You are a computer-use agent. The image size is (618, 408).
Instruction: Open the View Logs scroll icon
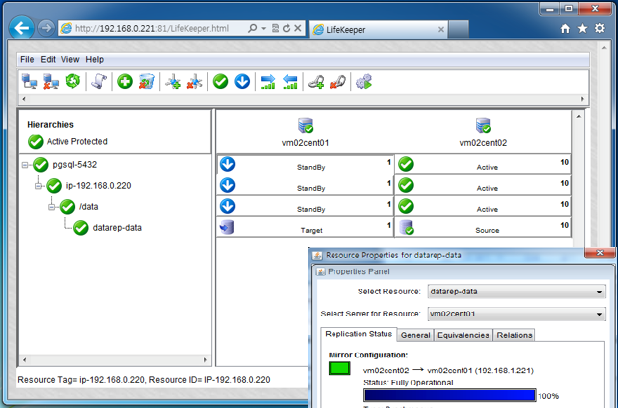point(99,82)
